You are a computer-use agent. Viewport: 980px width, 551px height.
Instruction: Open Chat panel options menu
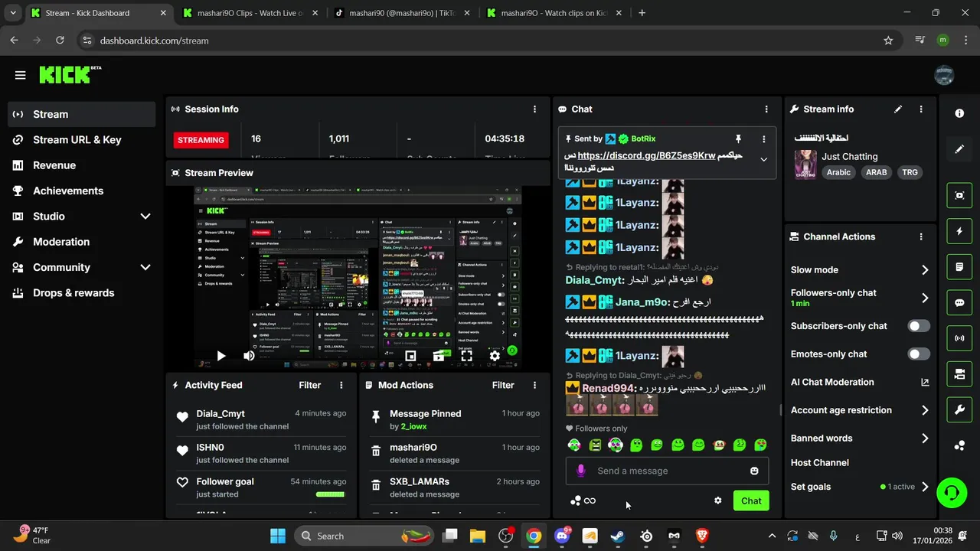(x=766, y=109)
